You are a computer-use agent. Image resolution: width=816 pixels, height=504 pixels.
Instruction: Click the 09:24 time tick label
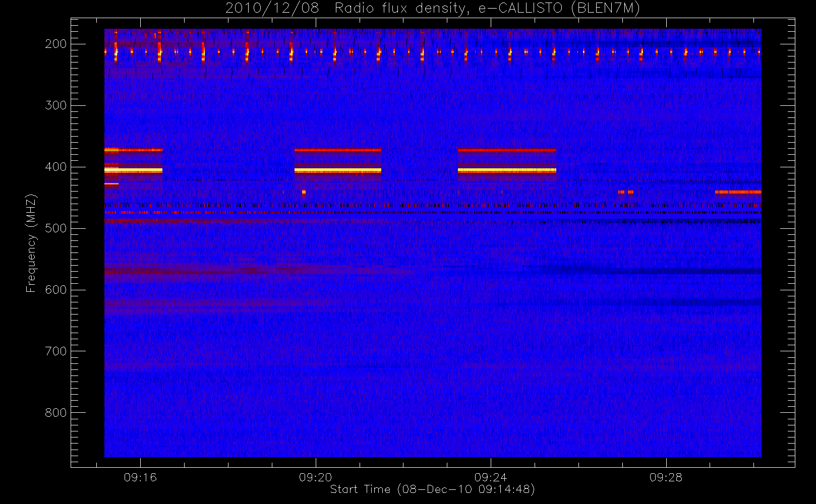coord(491,477)
